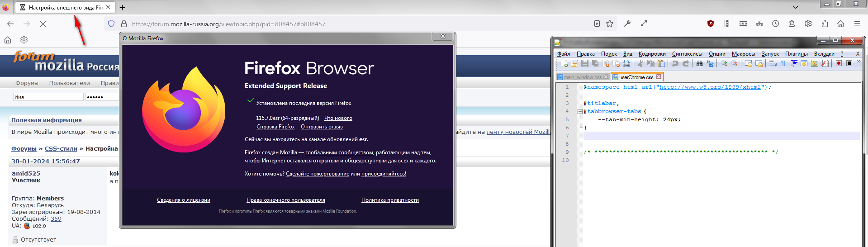
Task: Click the Имя username input field
Action: point(48,97)
